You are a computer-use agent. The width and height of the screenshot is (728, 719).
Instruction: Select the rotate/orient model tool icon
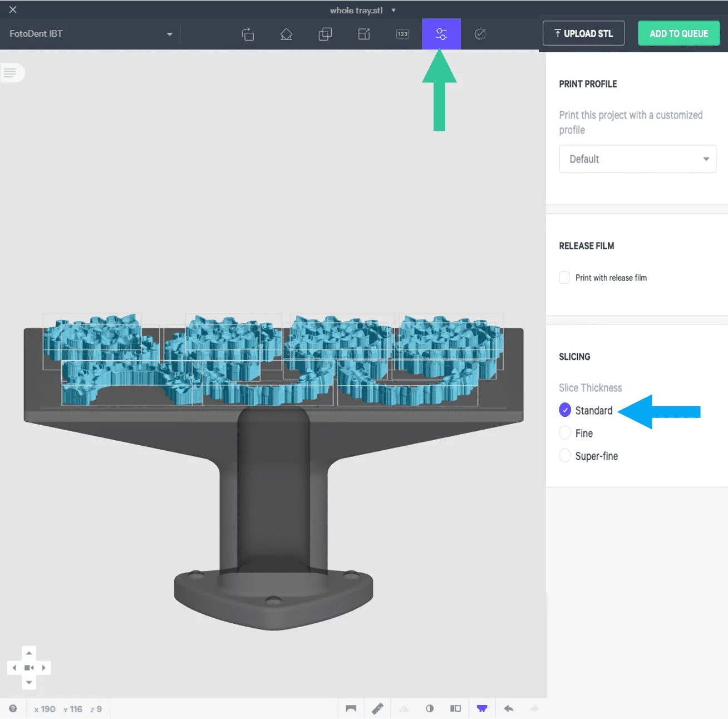(248, 34)
